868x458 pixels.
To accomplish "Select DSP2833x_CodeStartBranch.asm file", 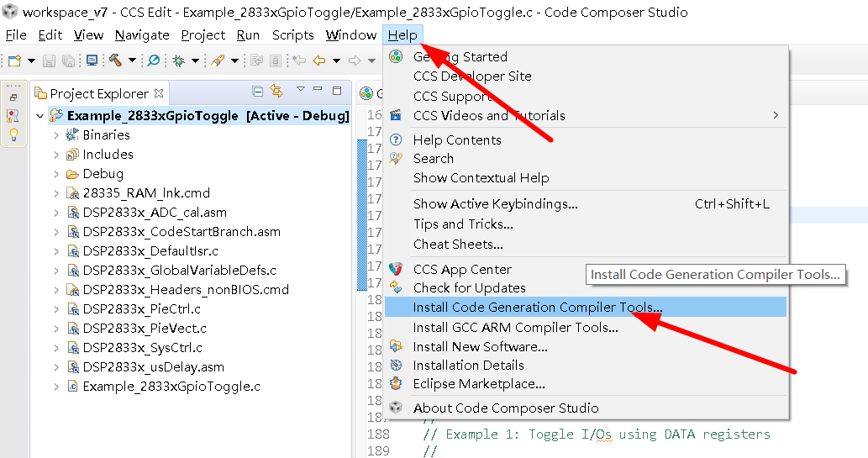I will 181,231.
